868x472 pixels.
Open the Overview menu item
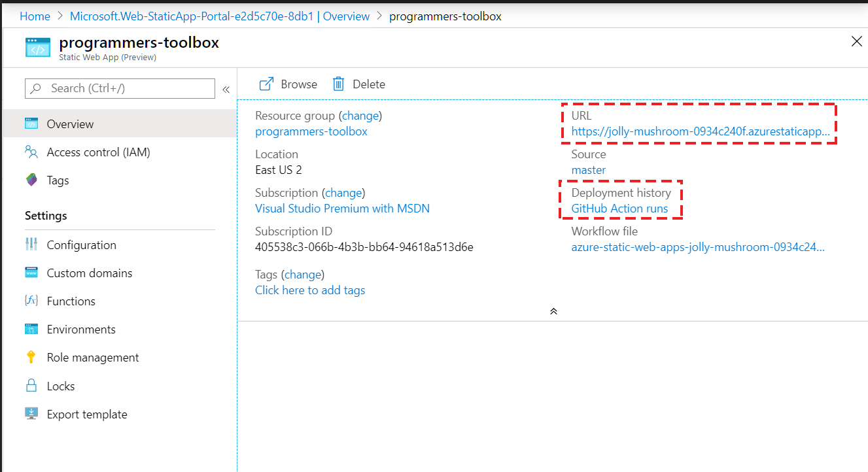pyautogui.click(x=118, y=124)
